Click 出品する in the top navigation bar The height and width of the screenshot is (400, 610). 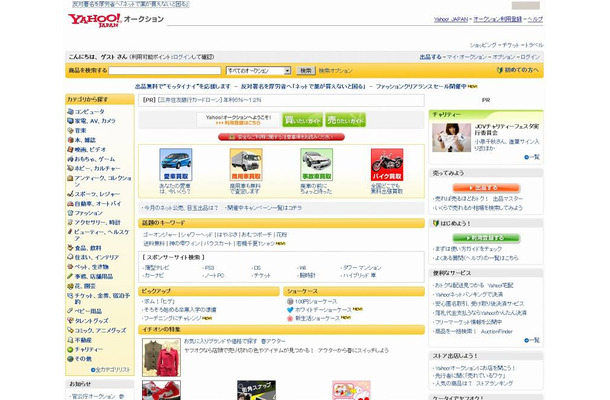tap(430, 57)
